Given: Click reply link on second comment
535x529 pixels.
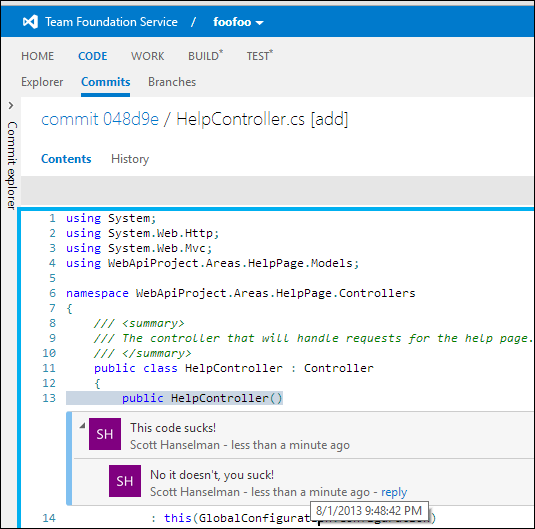Looking at the screenshot, I should click(394, 492).
